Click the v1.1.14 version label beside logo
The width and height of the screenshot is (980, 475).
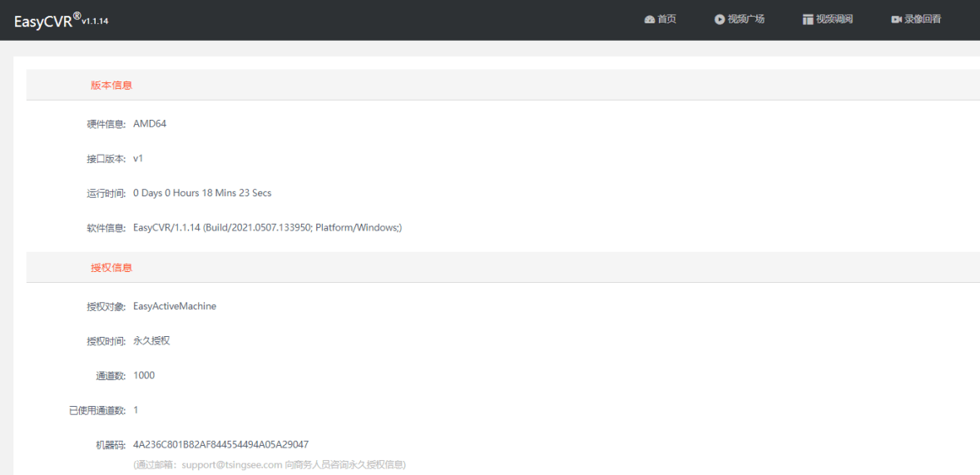tap(95, 22)
